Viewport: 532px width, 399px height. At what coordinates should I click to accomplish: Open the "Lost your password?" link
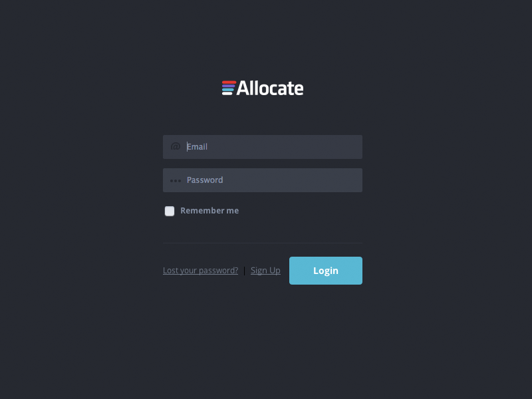(x=200, y=271)
